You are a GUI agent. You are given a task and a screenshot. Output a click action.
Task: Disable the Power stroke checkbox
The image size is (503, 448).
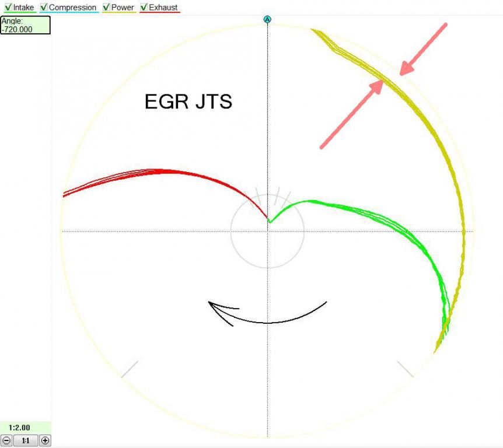[106, 7]
